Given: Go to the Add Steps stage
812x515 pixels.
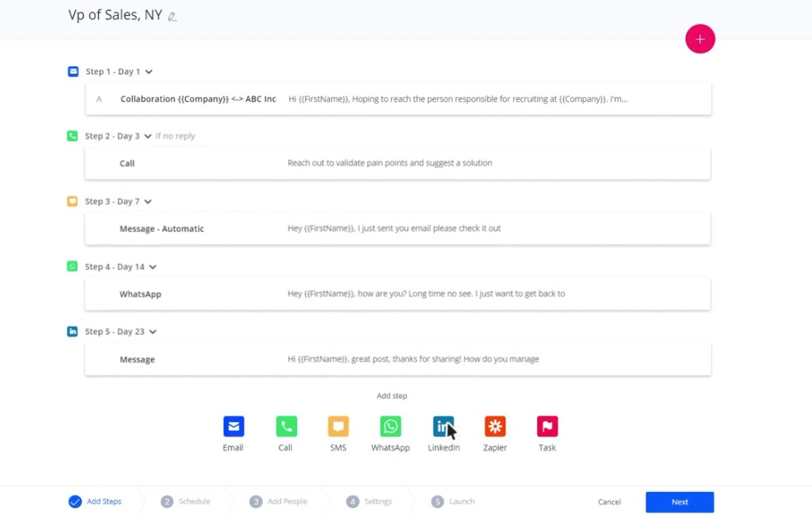Looking at the screenshot, I should click(95, 501).
